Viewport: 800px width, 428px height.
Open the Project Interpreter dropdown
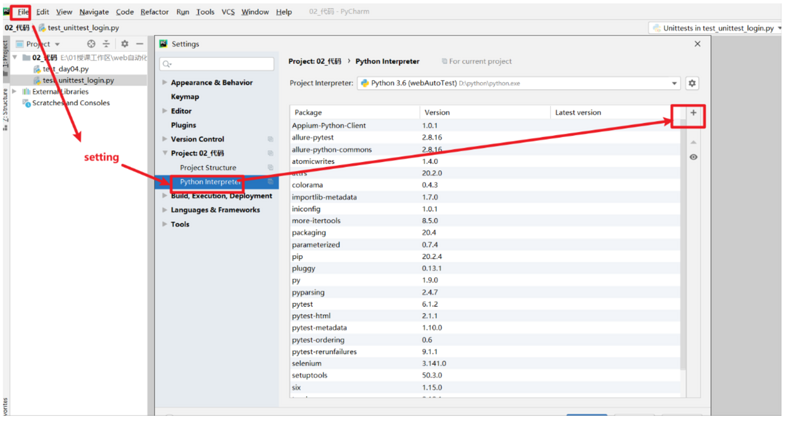click(675, 84)
